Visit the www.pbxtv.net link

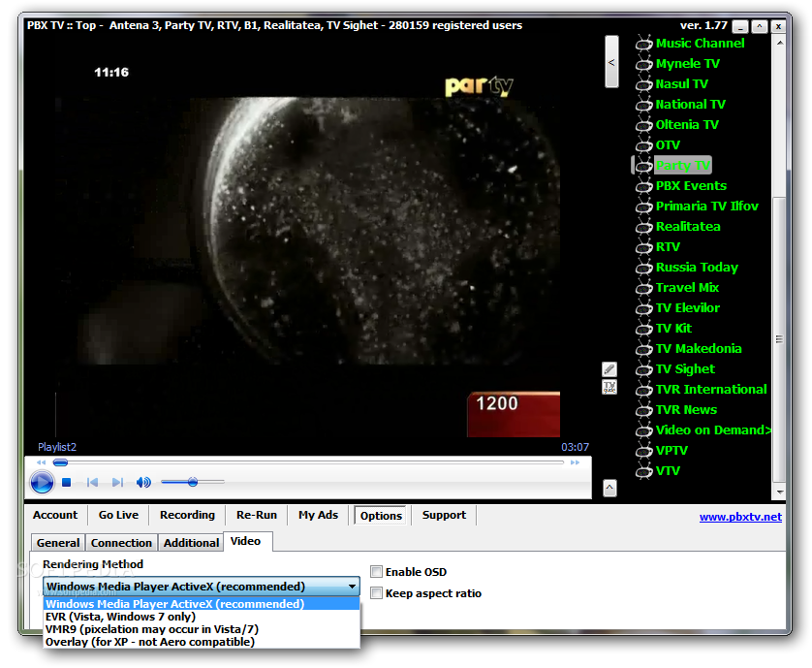(x=740, y=517)
